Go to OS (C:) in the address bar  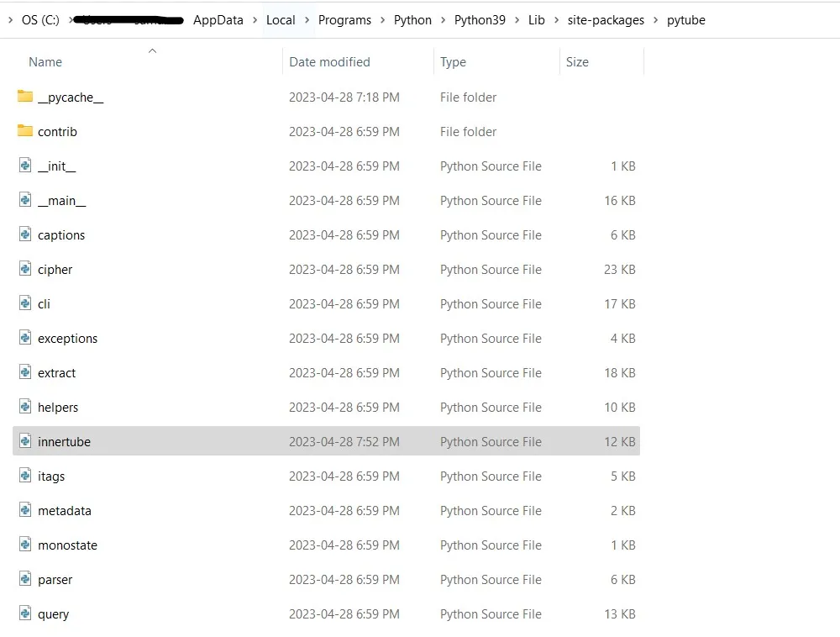tap(40, 20)
